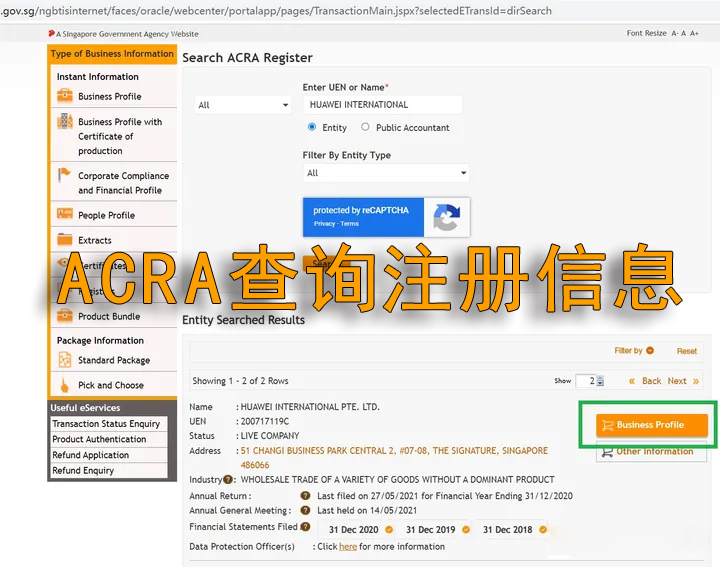This screenshot has width=720, height=567.
Task: Open Extracts menu item
Action: point(95,240)
